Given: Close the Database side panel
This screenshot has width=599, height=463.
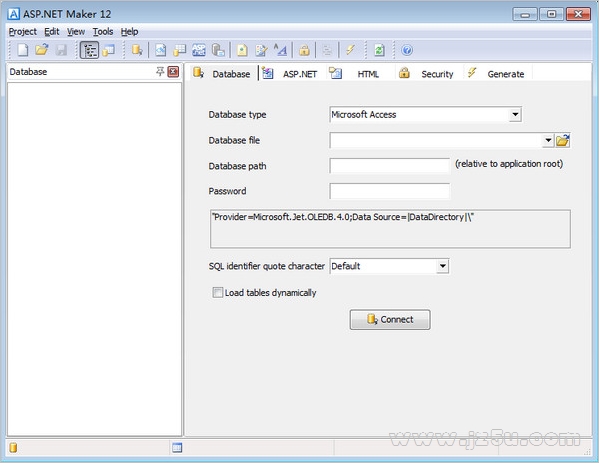Looking at the screenshot, I should (173, 71).
